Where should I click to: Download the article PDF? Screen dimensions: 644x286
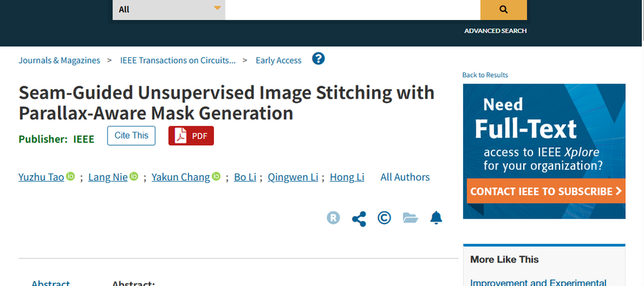point(191,135)
